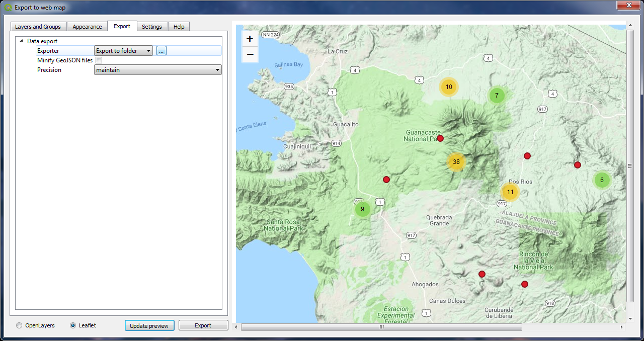Enable Minify GeoJSON files checkbox
This screenshot has width=644, height=341.
pos(99,60)
